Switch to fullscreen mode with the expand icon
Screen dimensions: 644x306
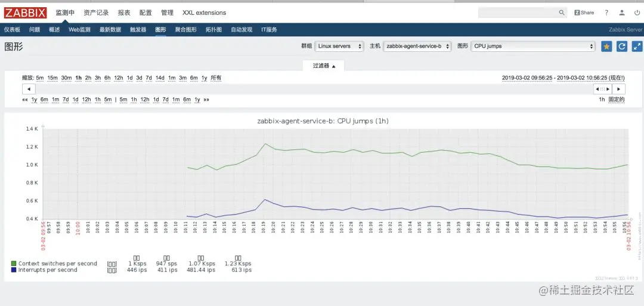pos(637,47)
